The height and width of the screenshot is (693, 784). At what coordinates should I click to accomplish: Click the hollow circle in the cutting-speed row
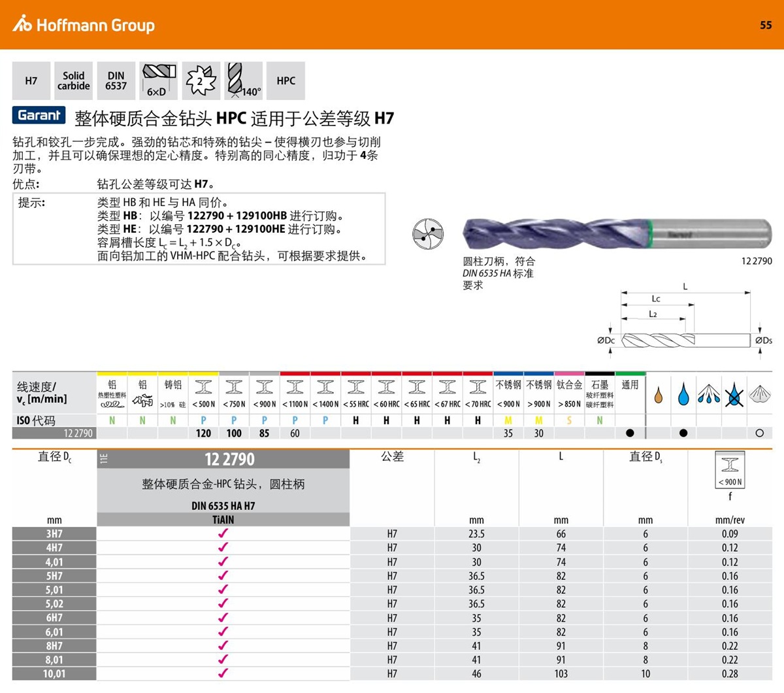coord(759,433)
